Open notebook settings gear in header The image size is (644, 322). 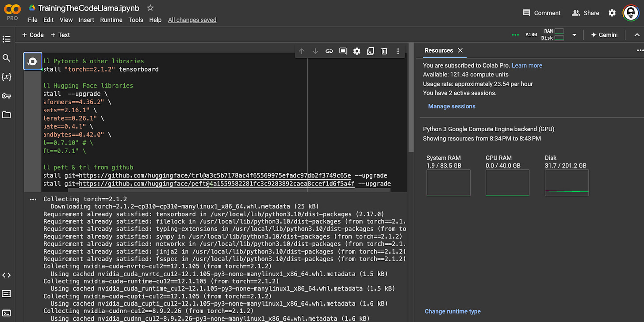pyautogui.click(x=612, y=13)
